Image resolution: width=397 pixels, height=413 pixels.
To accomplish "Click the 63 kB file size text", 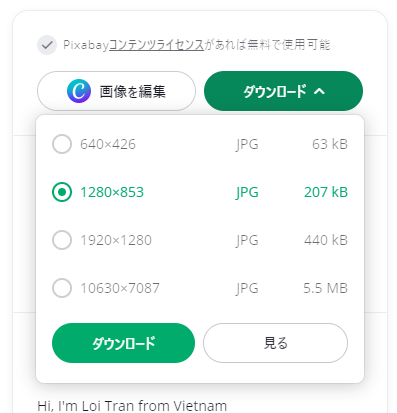I will click(x=330, y=144).
